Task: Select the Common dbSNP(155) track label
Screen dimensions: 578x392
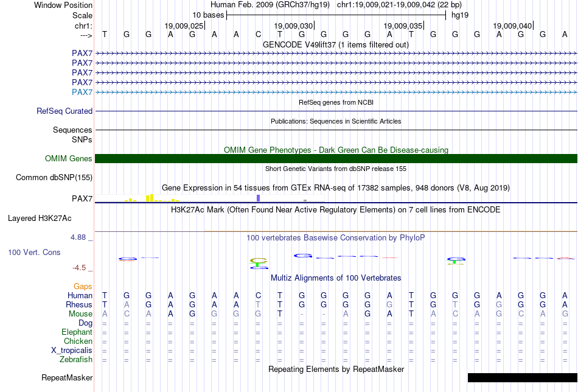Action: coord(54,177)
